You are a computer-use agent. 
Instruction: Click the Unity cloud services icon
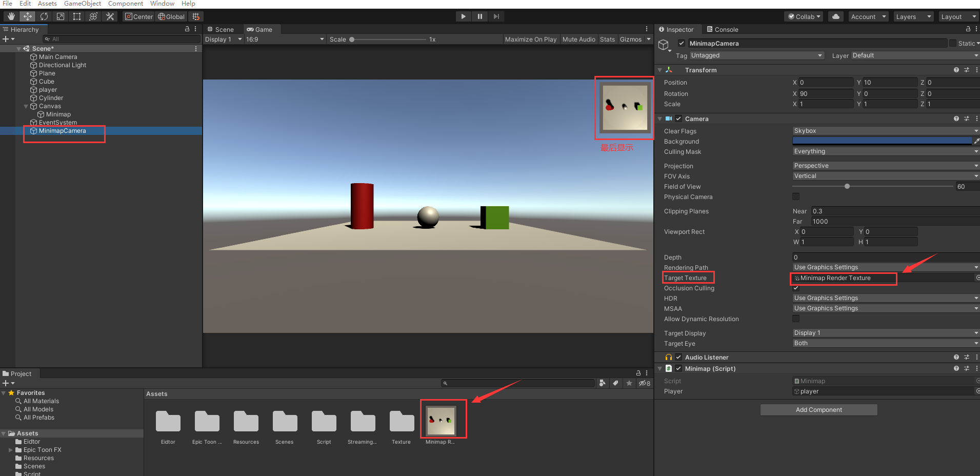[x=835, y=16]
